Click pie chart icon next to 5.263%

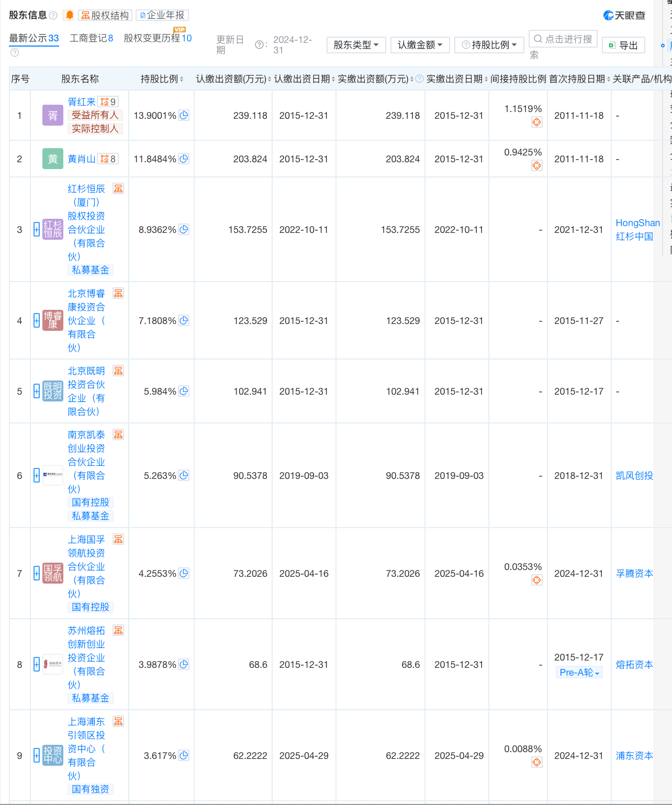click(x=184, y=475)
